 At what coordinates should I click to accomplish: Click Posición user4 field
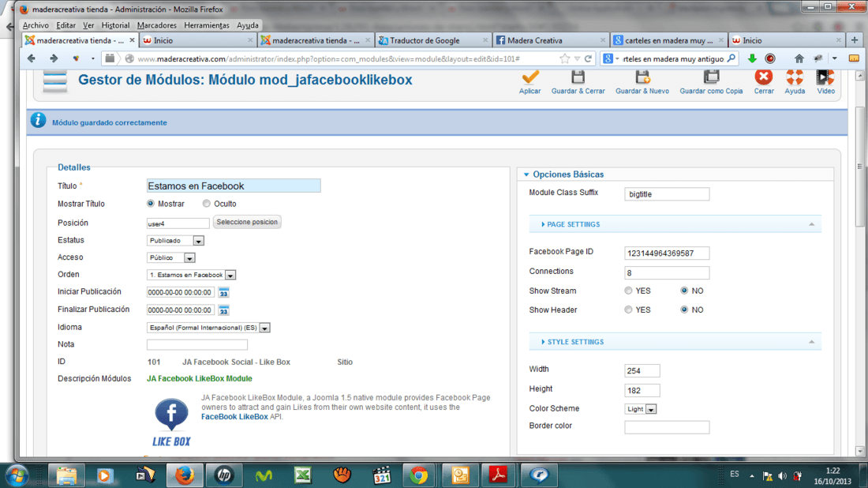(x=178, y=223)
